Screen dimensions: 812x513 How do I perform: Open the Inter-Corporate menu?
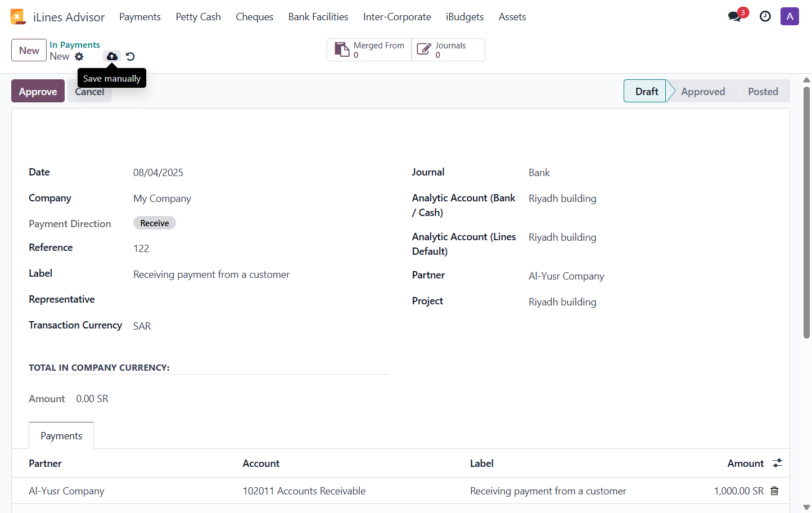(x=397, y=17)
